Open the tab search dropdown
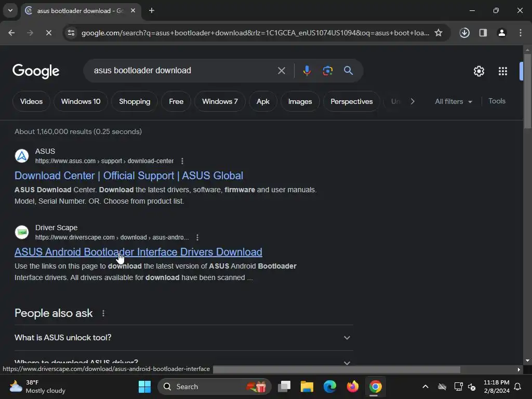 [x=10, y=10]
